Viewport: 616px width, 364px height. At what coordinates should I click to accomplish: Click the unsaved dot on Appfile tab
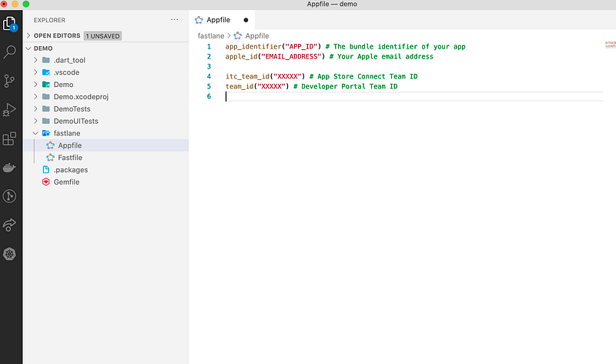pos(246,20)
